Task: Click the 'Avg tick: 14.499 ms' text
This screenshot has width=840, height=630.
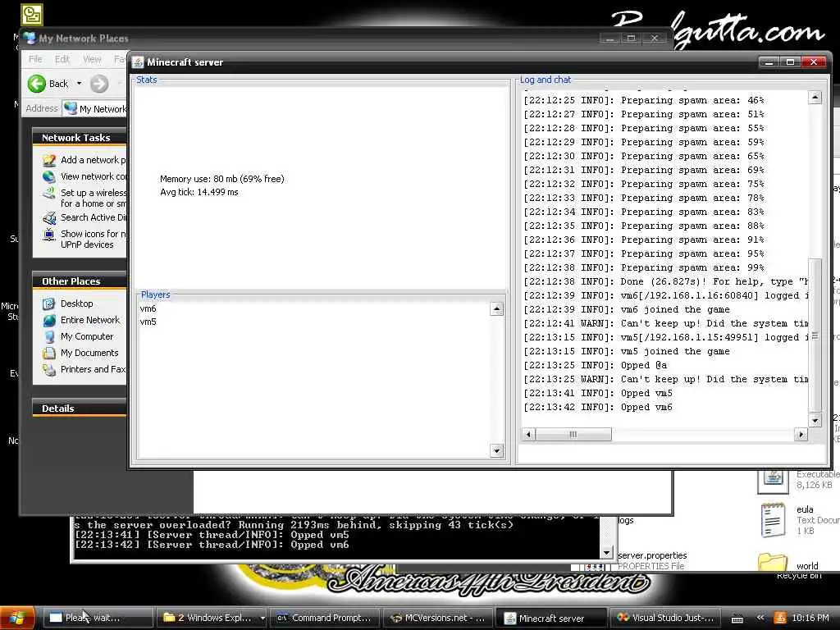Action: click(199, 192)
